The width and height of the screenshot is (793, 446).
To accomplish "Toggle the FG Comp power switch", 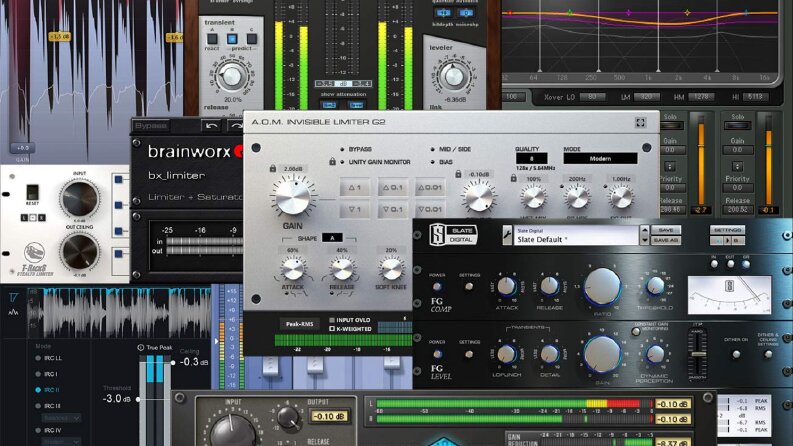I will click(x=437, y=287).
